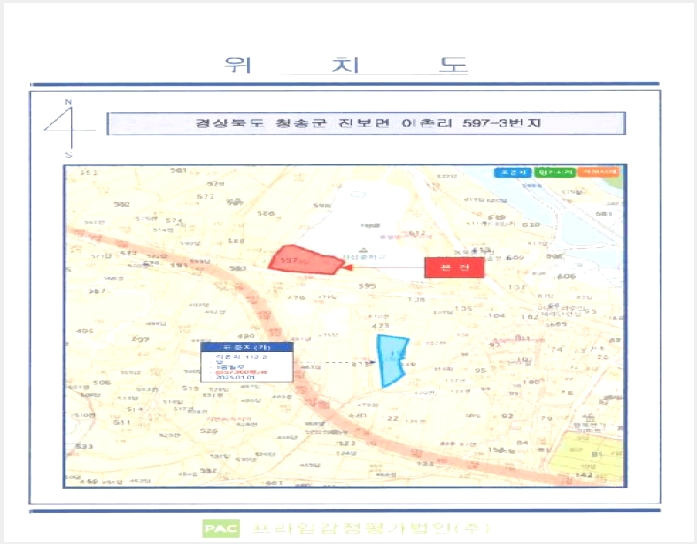The width and height of the screenshot is (697, 544).
Task: Select the red 본건 callout box
Action: 454,268
